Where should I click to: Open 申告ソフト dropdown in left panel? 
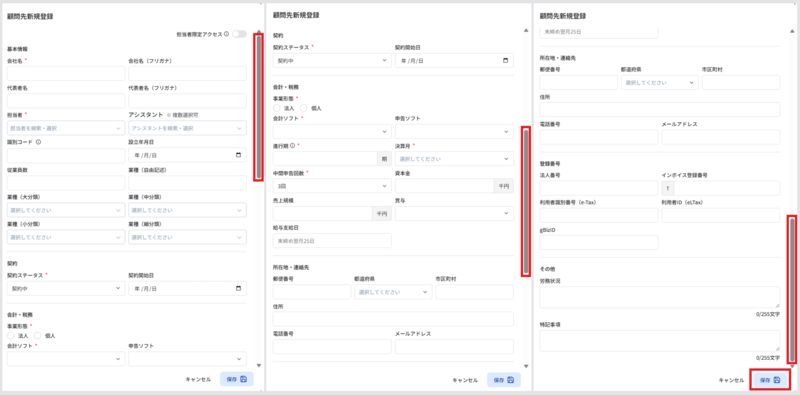coord(187,359)
